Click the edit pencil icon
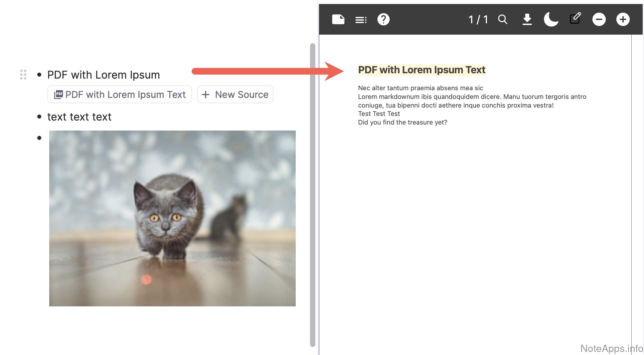 tap(575, 19)
